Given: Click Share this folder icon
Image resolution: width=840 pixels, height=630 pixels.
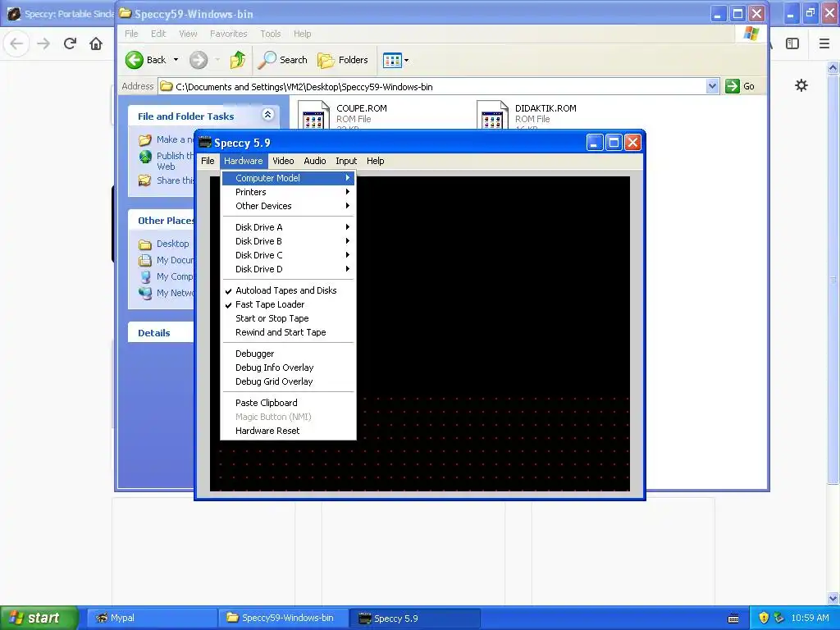Looking at the screenshot, I should pos(145,180).
